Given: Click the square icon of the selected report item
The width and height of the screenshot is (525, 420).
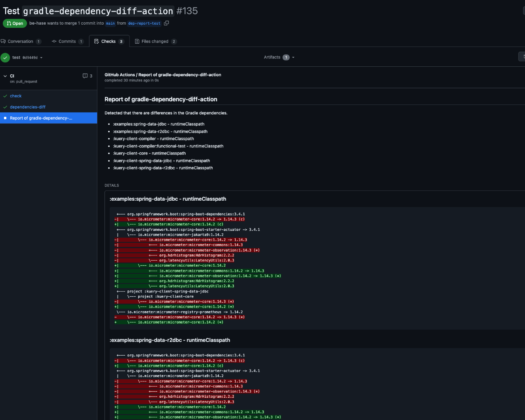Looking at the screenshot, I should (x=5, y=118).
